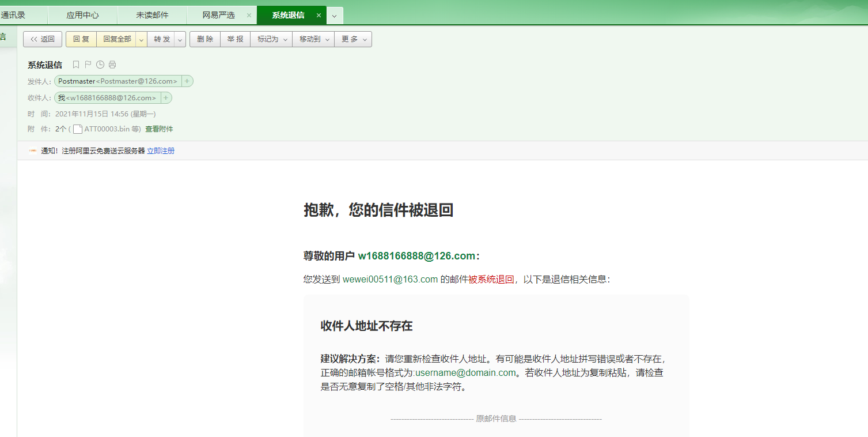The width and height of the screenshot is (868, 437).
Task: Bookmark the 系统退信 message
Action: (x=76, y=65)
